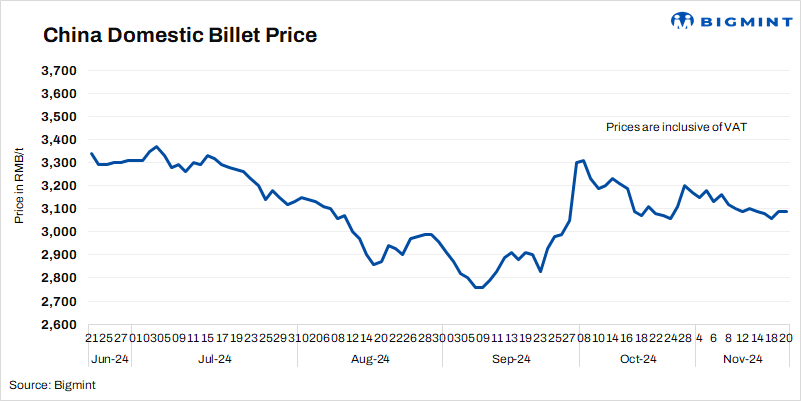Screen dimensions: 801x401
Task: Click the 3,000 y-axis label
Action: tap(60, 233)
